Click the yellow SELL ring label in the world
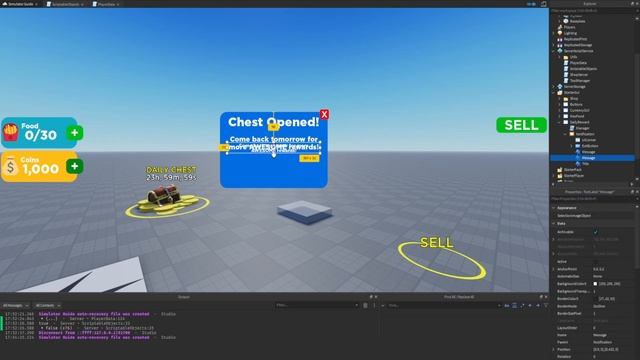The width and height of the screenshot is (640, 360). click(437, 242)
